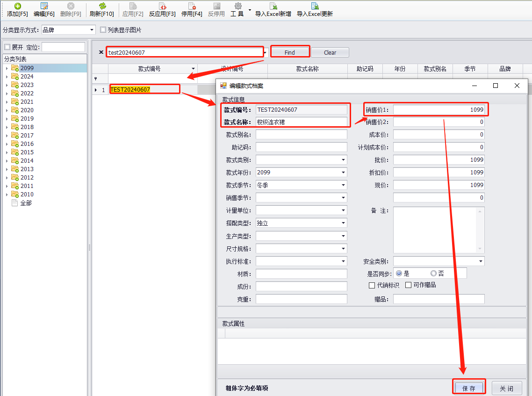
Task: Open 款式年份 dropdown showing 2099
Action: click(343, 173)
